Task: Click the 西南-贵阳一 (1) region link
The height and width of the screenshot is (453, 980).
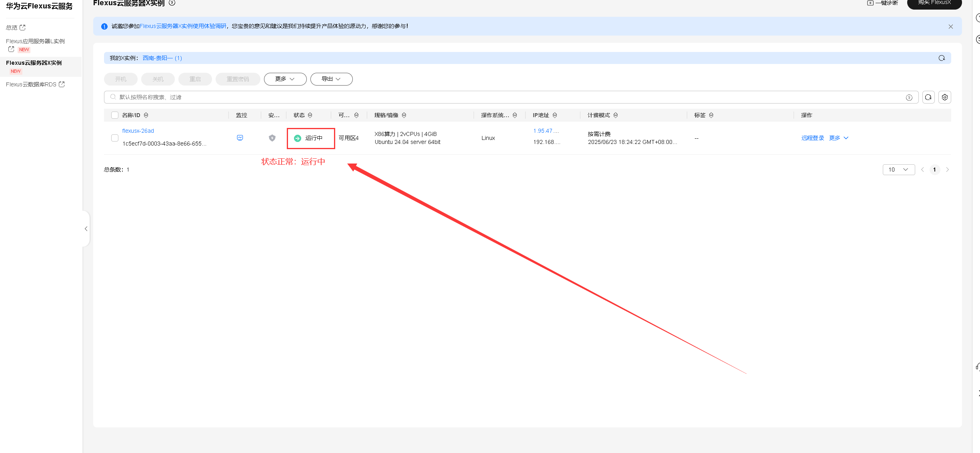Action: tap(162, 58)
